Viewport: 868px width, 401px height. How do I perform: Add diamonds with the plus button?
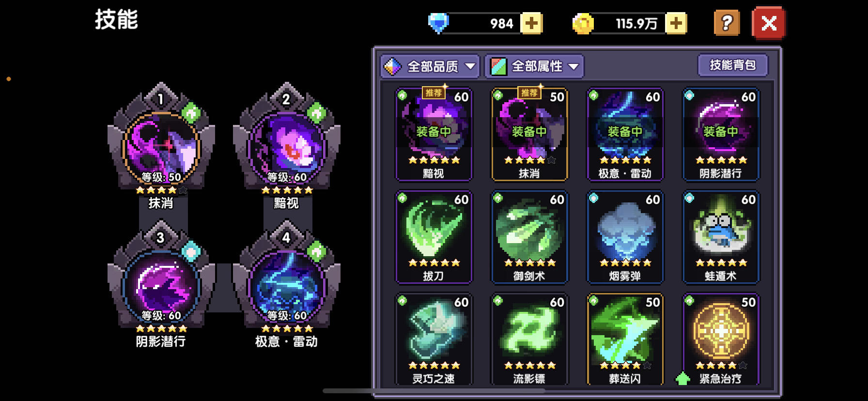pos(531,23)
